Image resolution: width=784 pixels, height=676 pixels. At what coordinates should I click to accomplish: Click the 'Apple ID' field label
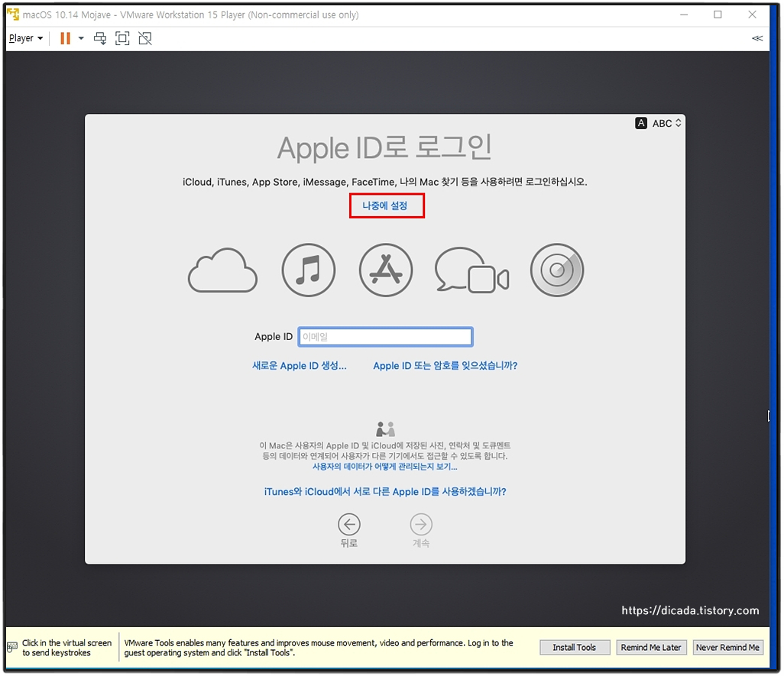(x=274, y=337)
